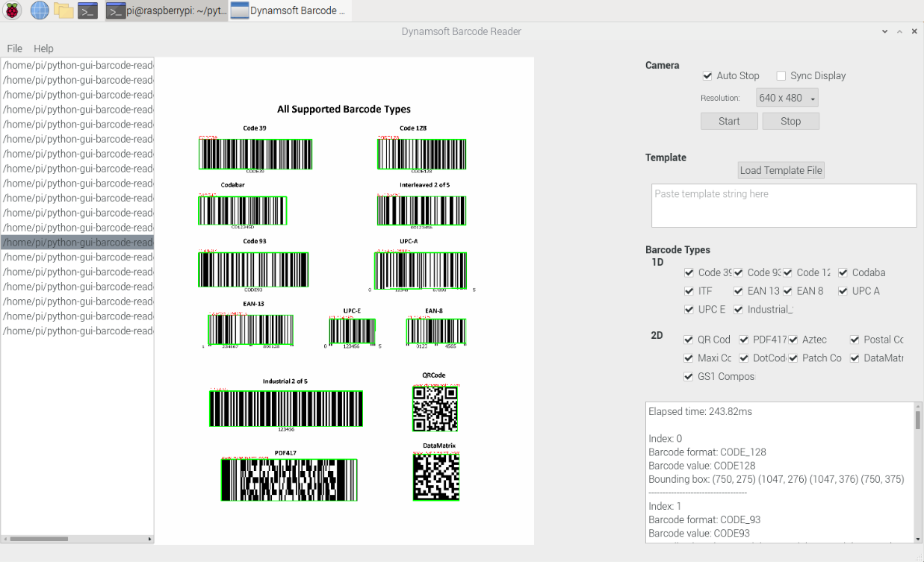Click the template string text field
Image resolution: width=924 pixels, height=562 pixels.
tap(783, 205)
